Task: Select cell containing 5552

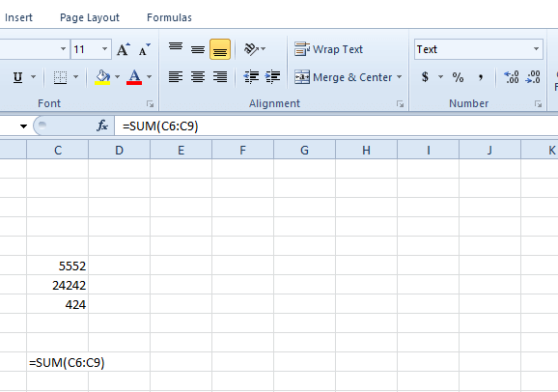Action: click(x=57, y=266)
